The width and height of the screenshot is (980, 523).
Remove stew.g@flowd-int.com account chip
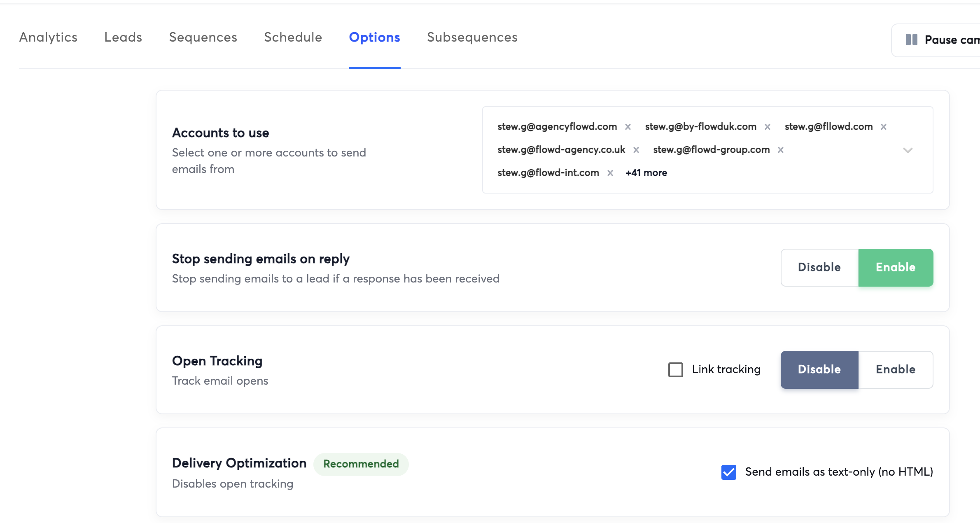click(x=610, y=173)
